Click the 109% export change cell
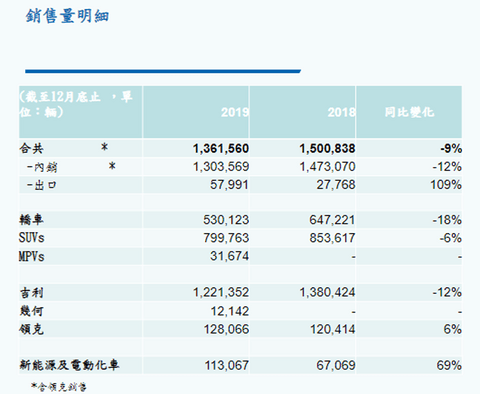The height and width of the screenshot is (394, 480). pyautogui.click(x=446, y=185)
